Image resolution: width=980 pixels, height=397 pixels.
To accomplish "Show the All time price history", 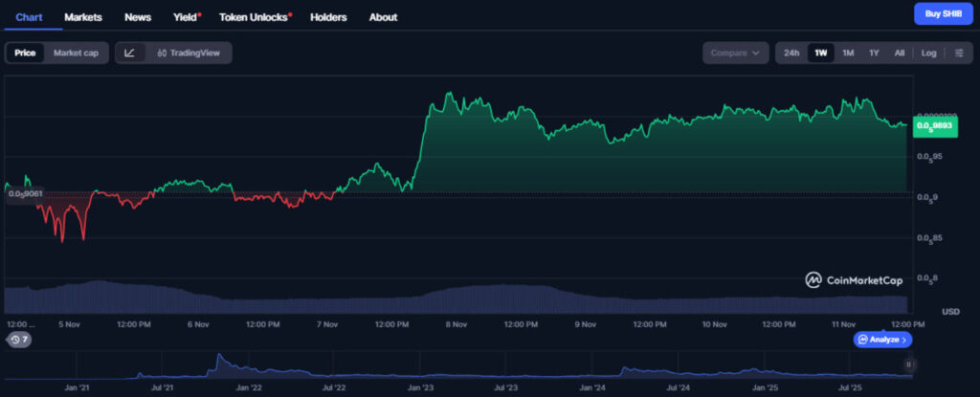I will pos(900,53).
